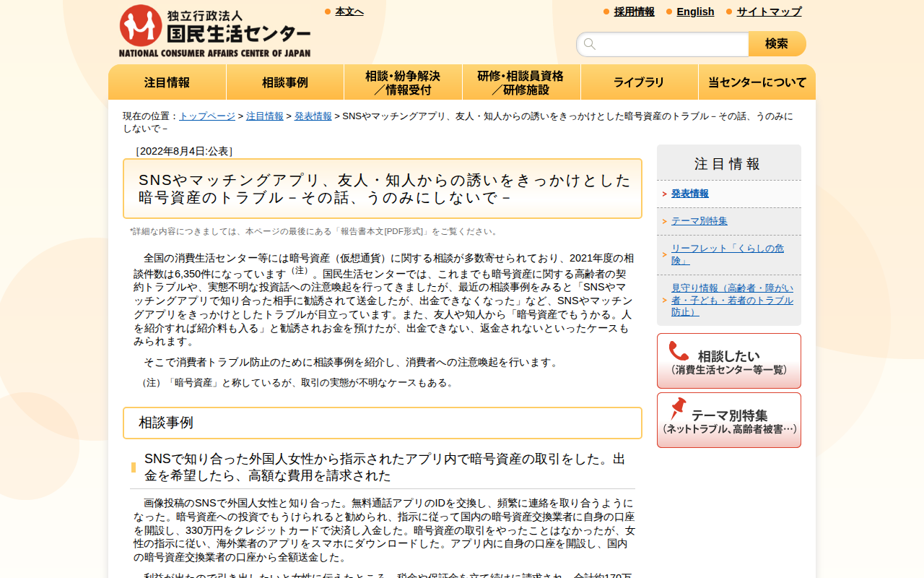Click the 相談したい consultation banner button
Screen dimensions: 924x578
coord(729,361)
